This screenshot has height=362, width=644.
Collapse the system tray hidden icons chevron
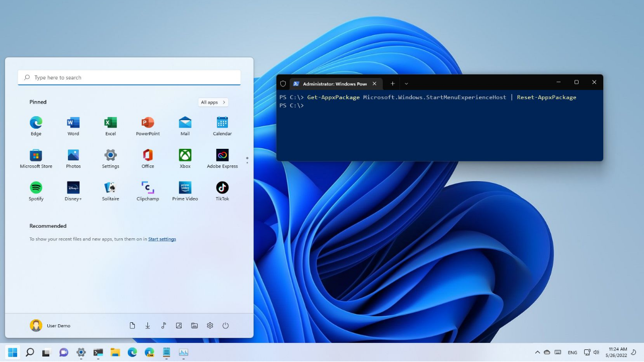537,352
